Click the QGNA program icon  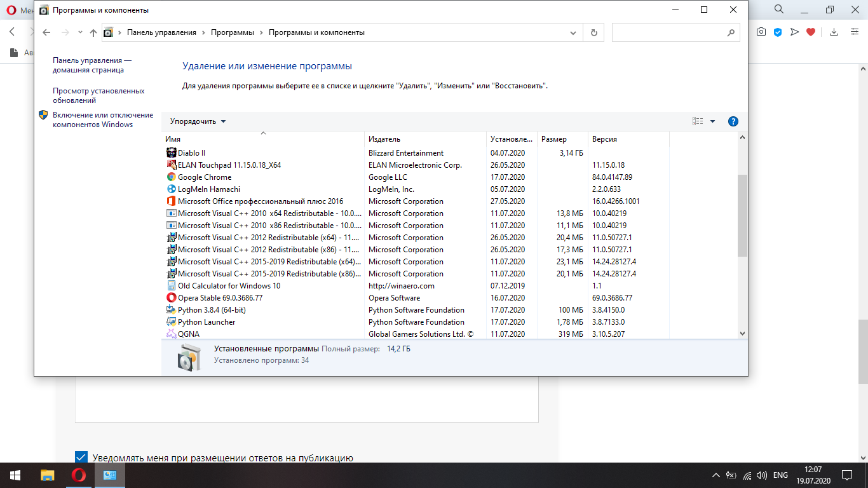click(x=172, y=334)
